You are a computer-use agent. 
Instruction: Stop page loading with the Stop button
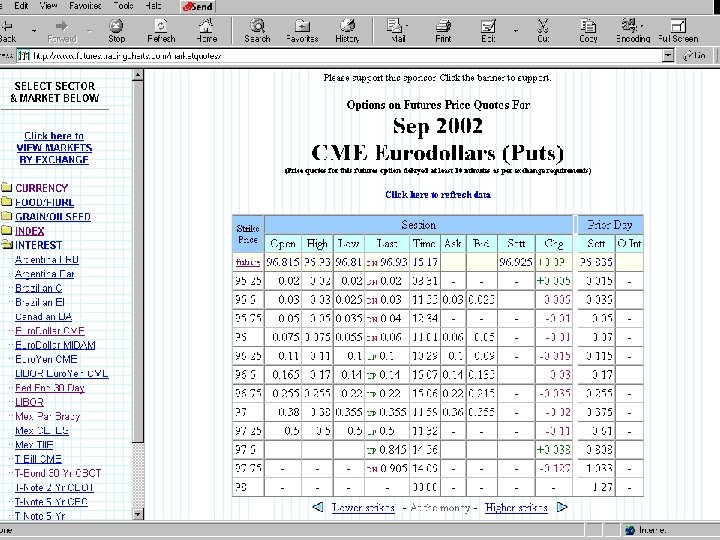tap(117, 31)
